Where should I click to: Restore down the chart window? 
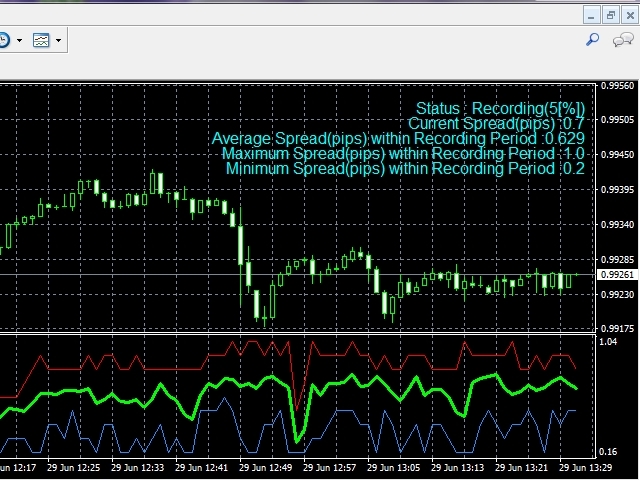tap(611, 16)
